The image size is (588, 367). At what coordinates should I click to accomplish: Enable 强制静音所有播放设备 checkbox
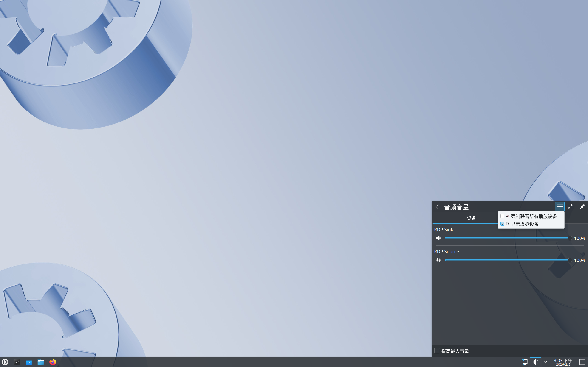click(x=502, y=216)
